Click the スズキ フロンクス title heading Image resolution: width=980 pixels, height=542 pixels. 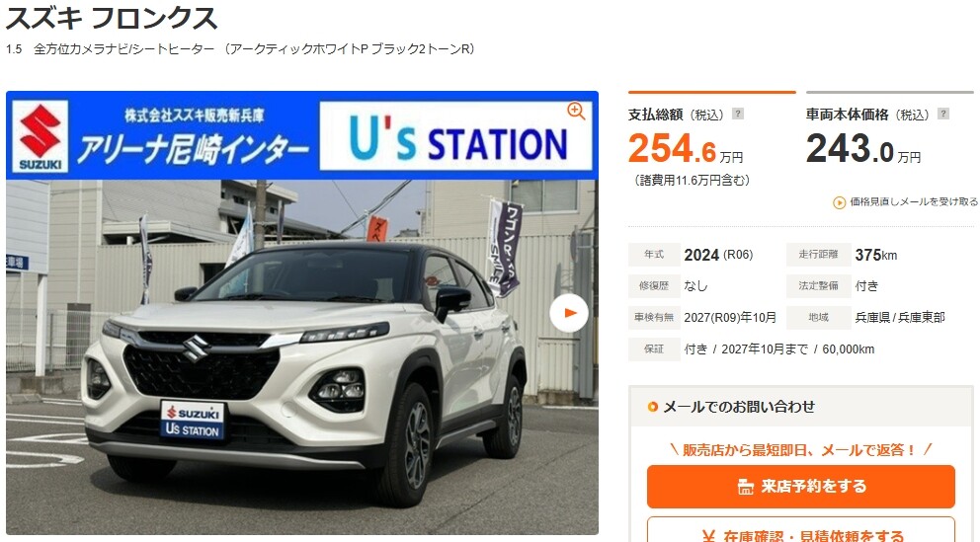pyautogui.click(x=112, y=18)
